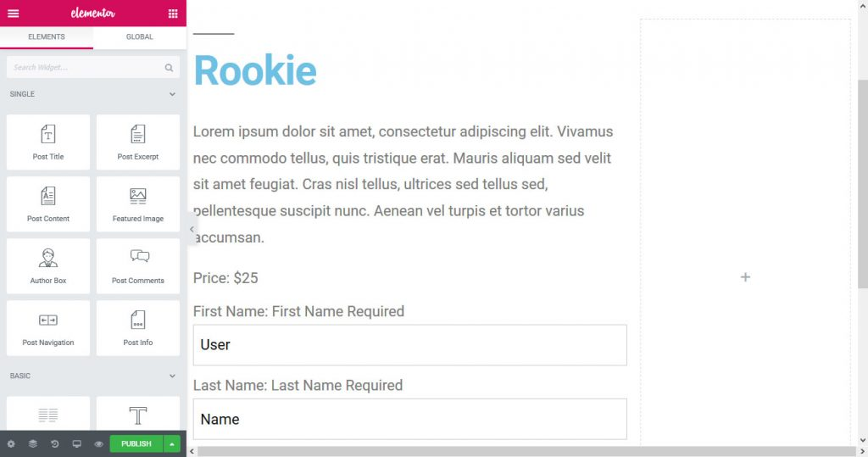Viewport: 868px width, 457px height.
Task: Switch to the Global tab
Action: pyautogui.click(x=140, y=37)
